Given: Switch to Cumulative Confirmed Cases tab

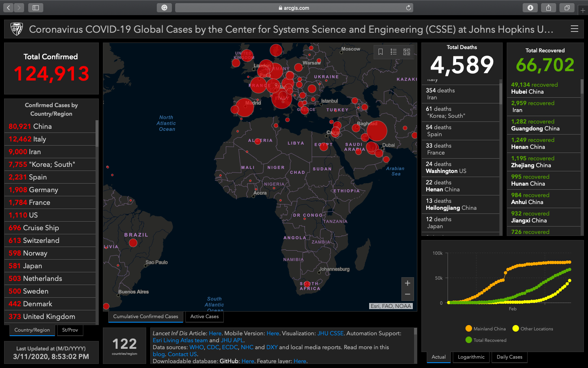Looking at the screenshot, I should 146,316.
